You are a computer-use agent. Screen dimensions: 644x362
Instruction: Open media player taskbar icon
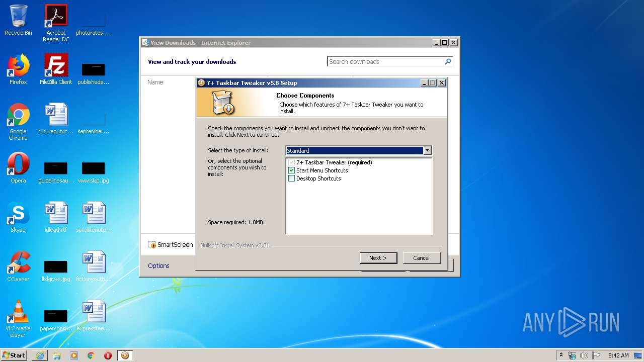(74, 355)
